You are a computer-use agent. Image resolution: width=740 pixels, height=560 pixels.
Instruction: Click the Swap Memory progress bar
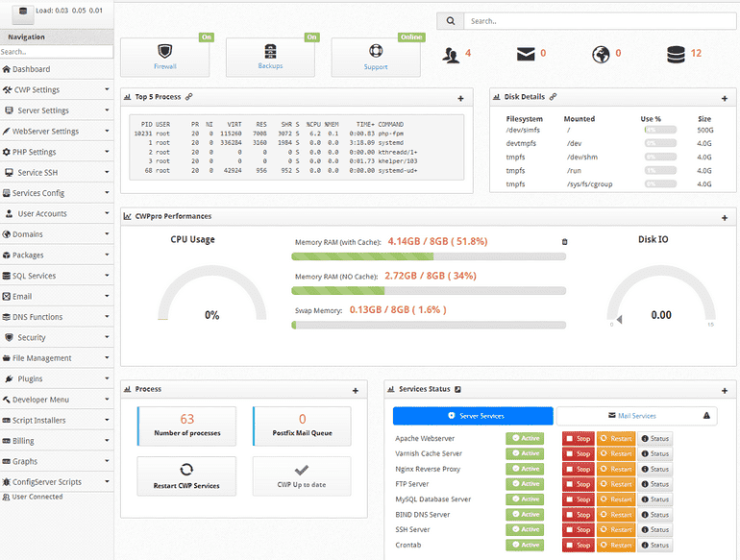(x=429, y=325)
